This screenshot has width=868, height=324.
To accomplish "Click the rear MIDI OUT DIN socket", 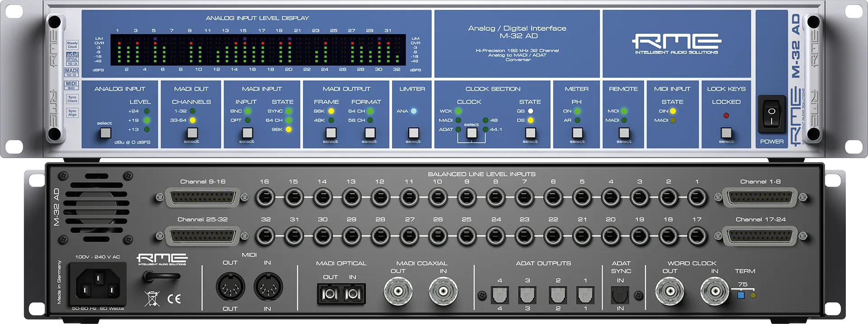I will point(230,287).
